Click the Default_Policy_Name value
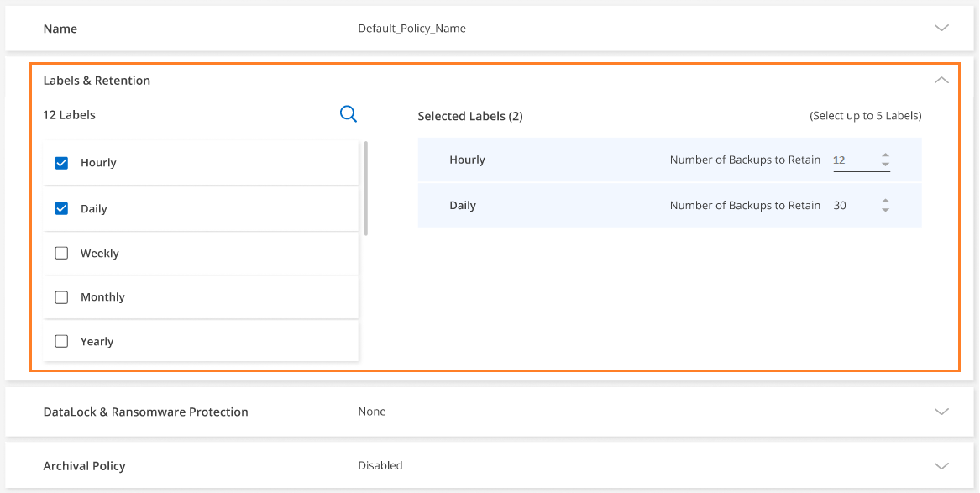Screen dimensions: 980x493 point(411,29)
